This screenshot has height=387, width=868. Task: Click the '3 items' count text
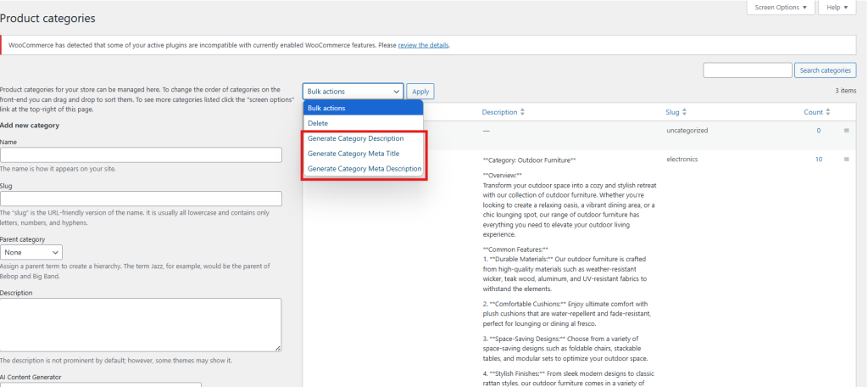pos(845,90)
